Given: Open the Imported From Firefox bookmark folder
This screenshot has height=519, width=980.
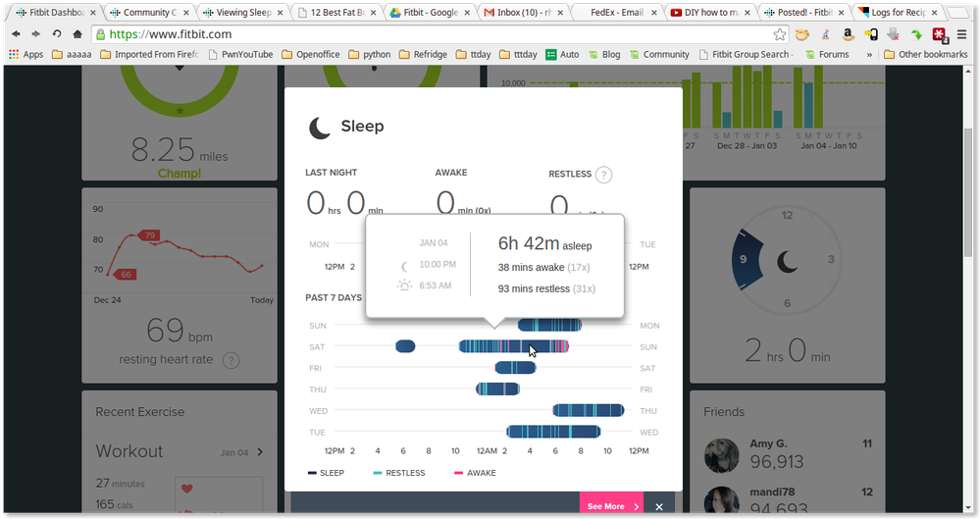Looking at the screenshot, I should point(149,54).
